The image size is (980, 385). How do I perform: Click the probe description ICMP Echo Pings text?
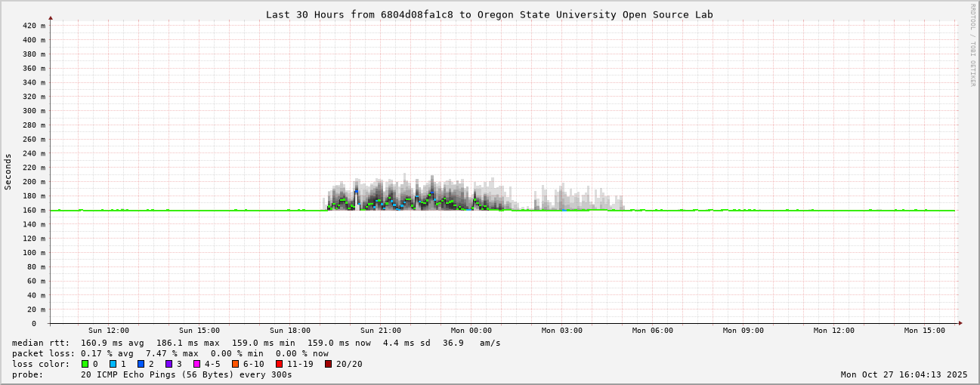click(186, 374)
